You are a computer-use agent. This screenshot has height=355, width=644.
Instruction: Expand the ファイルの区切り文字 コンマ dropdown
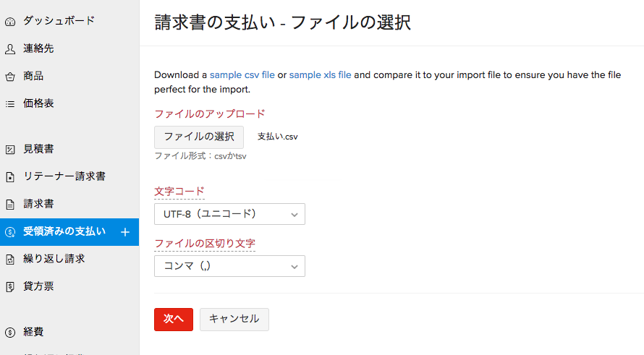(x=229, y=266)
